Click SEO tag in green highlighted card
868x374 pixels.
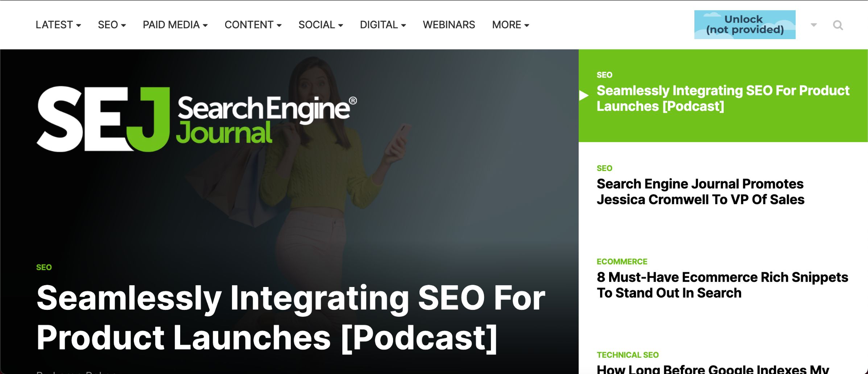coord(604,75)
